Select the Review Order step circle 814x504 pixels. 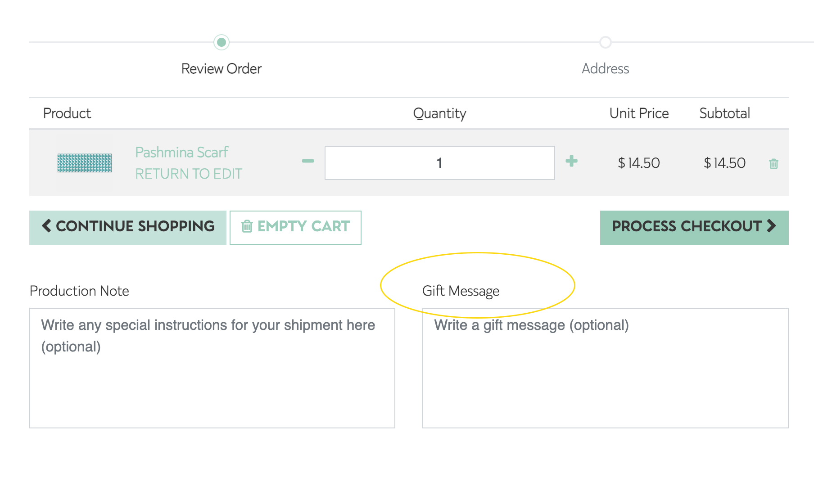click(x=222, y=42)
